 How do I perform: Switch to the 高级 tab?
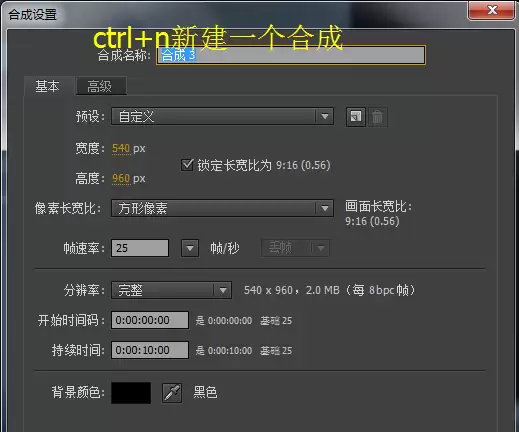[x=101, y=86]
